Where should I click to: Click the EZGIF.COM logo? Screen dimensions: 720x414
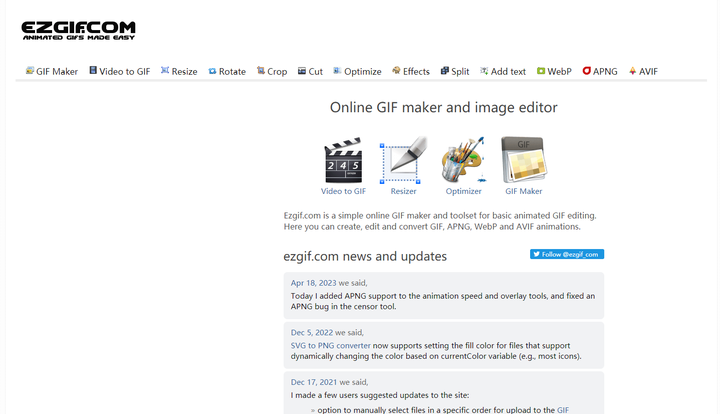point(79,30)
